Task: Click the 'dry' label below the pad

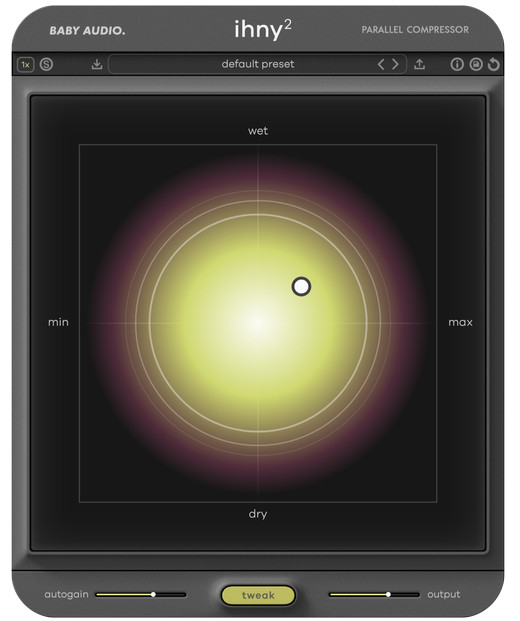Action: (x=258, y=514)
